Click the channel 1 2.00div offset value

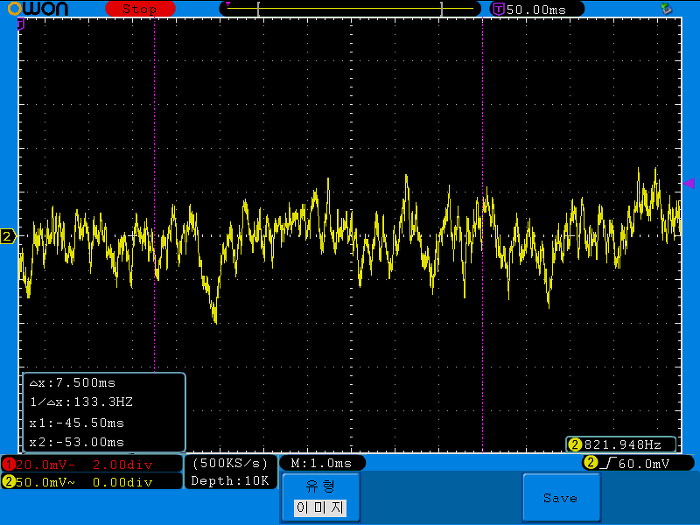coord(122,465)
